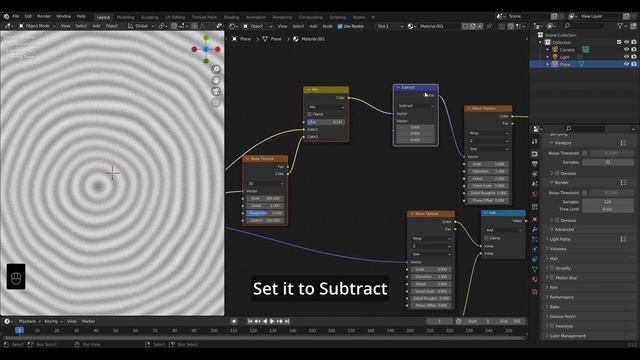
Task: Disable Plane render camera toggle
Action: [x=634, y=64]
